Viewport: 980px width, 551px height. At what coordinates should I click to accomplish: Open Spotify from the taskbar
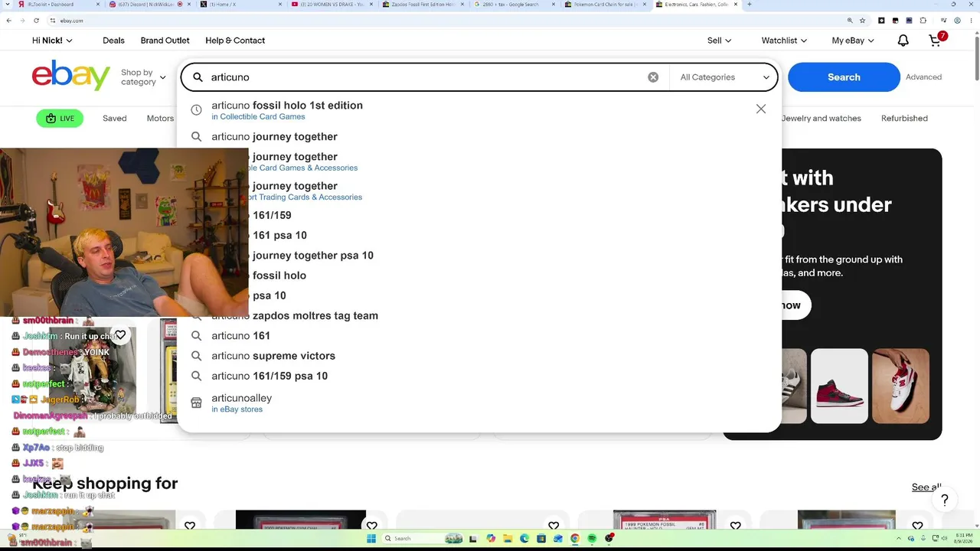click(592, 539)
